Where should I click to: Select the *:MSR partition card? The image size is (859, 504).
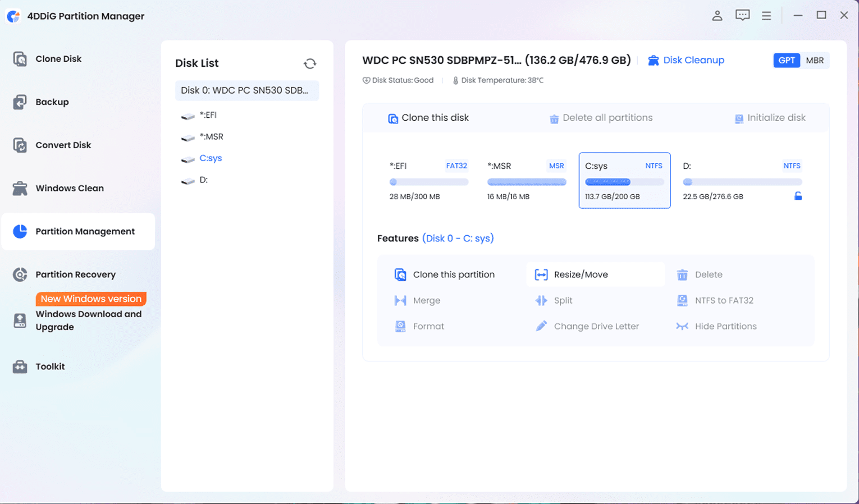tap(527, 181)
